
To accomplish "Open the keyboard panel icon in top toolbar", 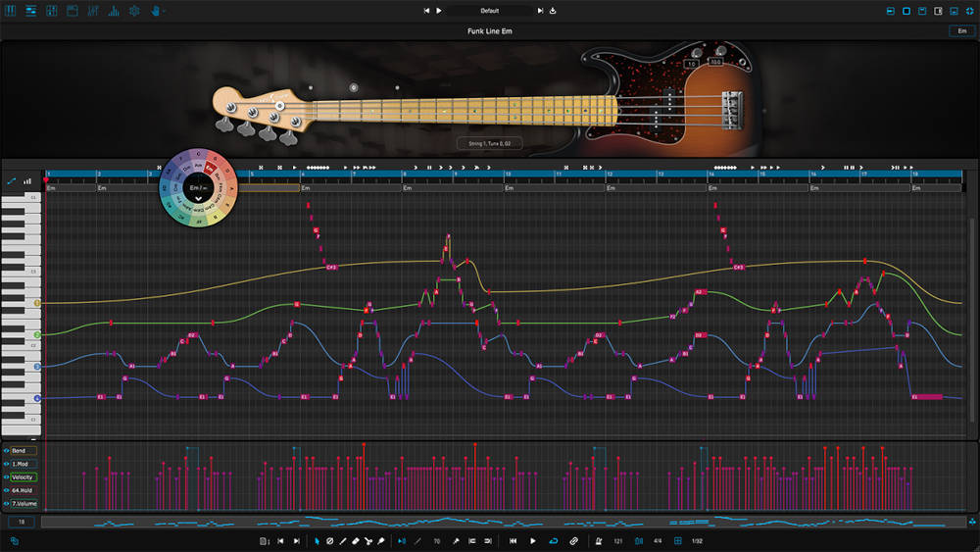I will pos(11,11).
